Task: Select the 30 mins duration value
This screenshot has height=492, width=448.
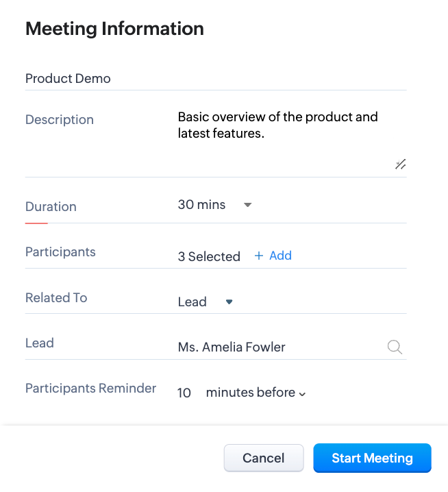Action: coord(201,205)
